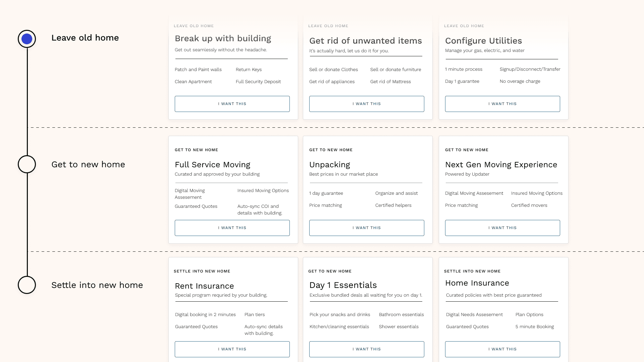Choose I Want This for Full Service Moving
Image resolution: width=644 pixels, height=362 pixels.
(232, 228)
